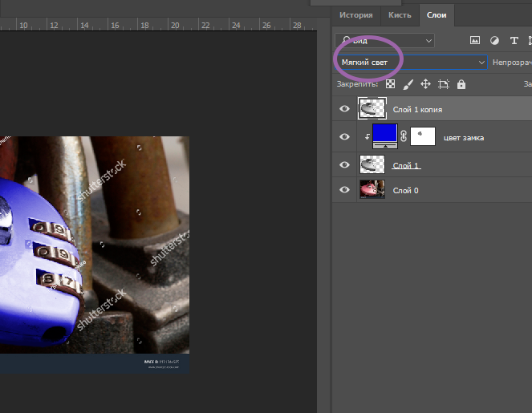The width and height of the screenshot is (532, 413).
Task: Select the Слои tab
Action: (x=437, y=15)
